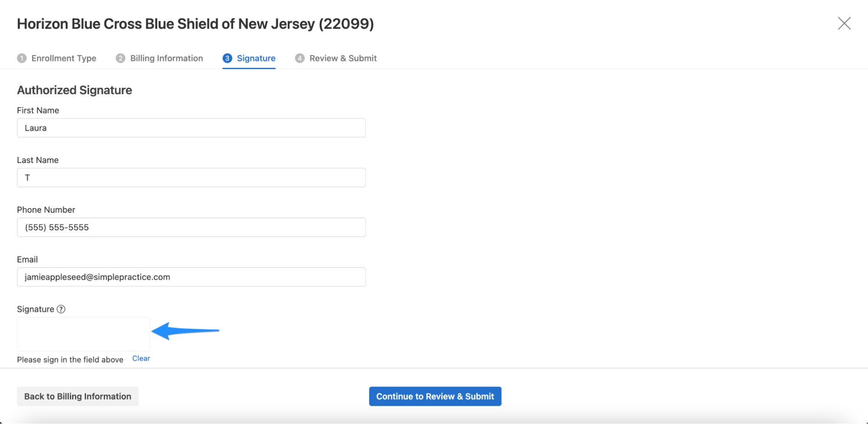Click the step 2 numbered circle icon
This screenshot has width=868, height=424.
click(120, 58)
